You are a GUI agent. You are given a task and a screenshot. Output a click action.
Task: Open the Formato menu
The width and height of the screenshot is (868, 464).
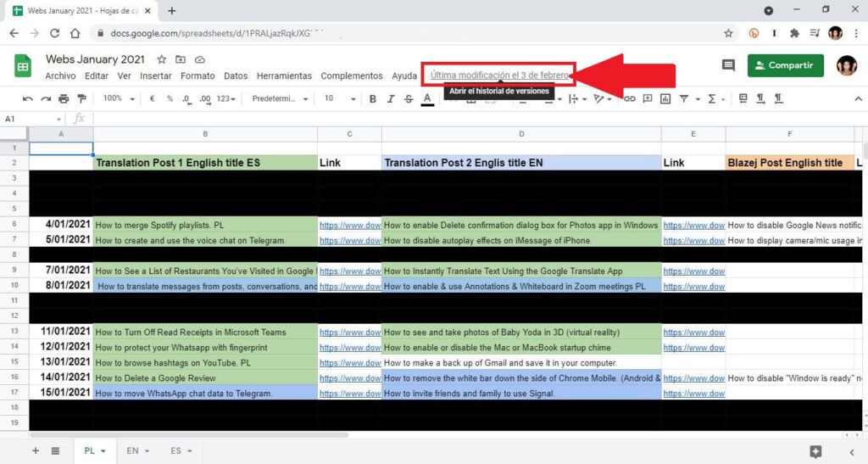pyautogui.click(x=198, y=75)
